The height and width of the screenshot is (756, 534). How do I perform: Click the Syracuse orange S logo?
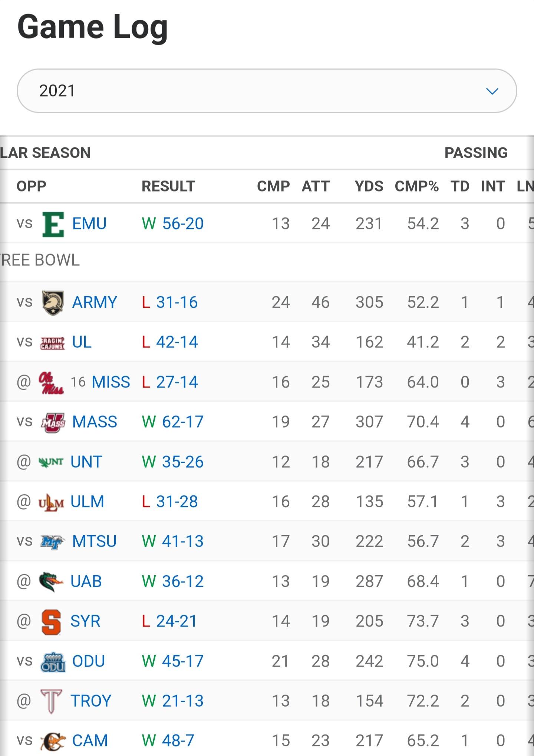click(x=51, y=622)
